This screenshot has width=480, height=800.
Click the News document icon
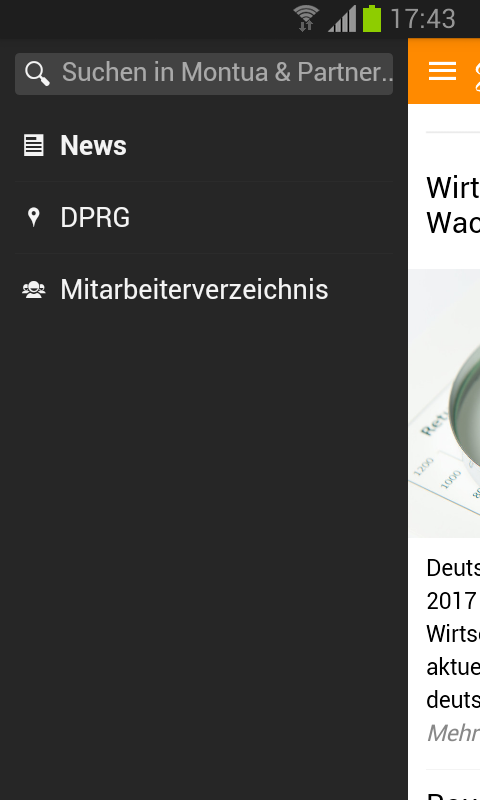(34, 145)
